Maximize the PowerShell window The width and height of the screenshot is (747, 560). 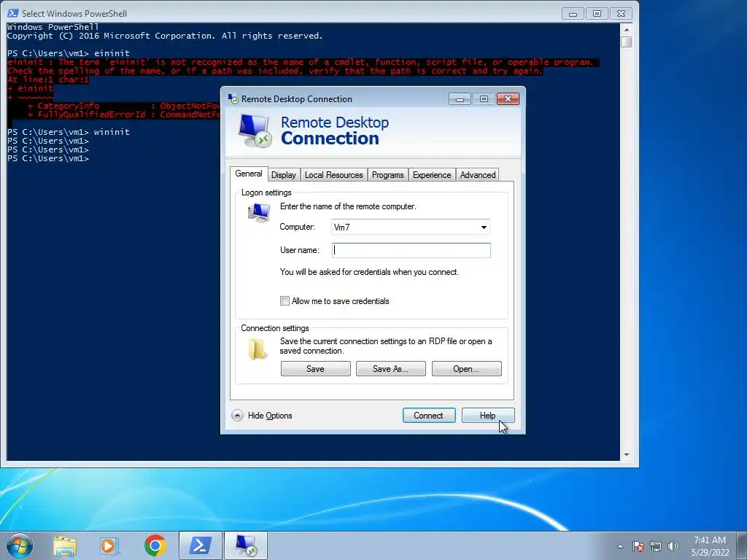[597, 14]
